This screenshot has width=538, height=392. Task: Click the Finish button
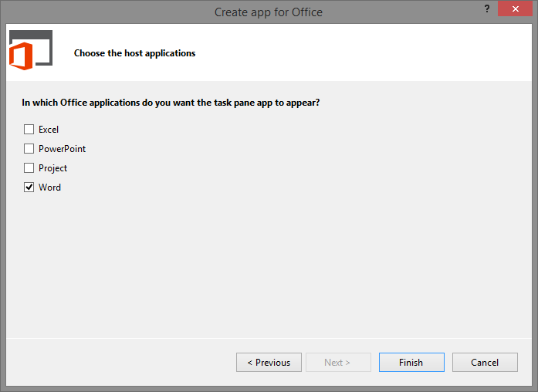coord(411,362)
